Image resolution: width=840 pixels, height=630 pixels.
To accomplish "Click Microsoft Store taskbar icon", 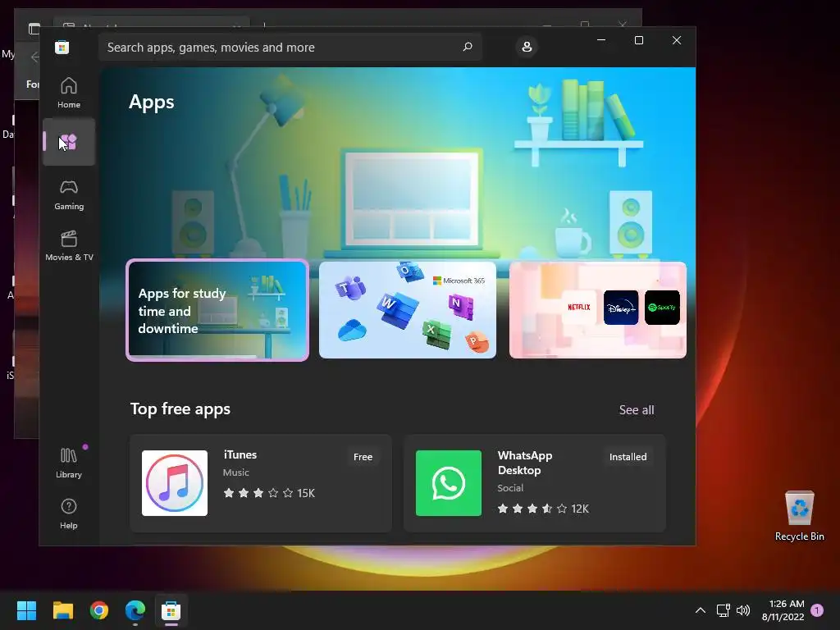I will point(171,610).
